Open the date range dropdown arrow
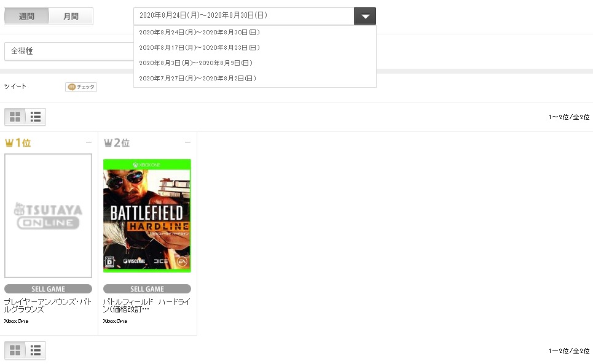 tap(365, 16)
